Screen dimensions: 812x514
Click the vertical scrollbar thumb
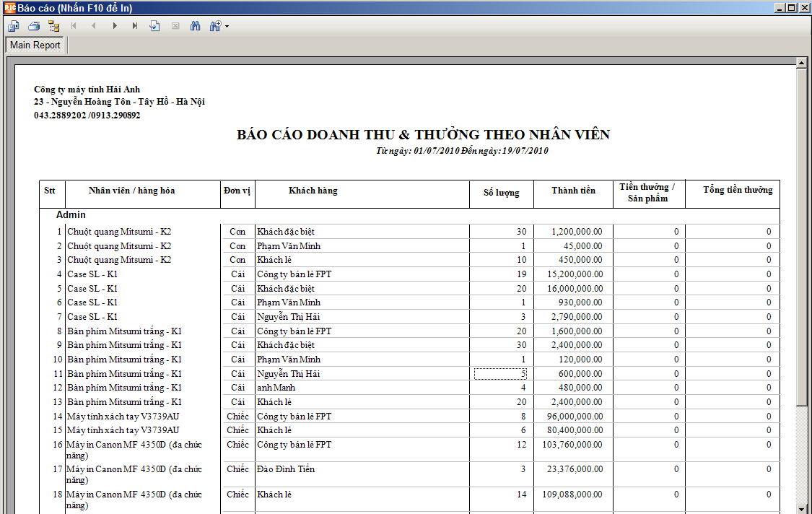click(801, 237)
